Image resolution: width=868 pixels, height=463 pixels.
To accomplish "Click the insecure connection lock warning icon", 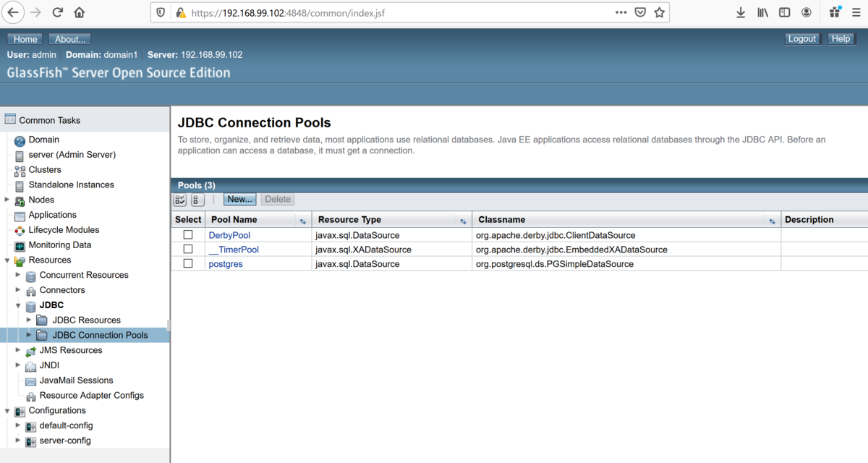I will (x=180, y=13).
